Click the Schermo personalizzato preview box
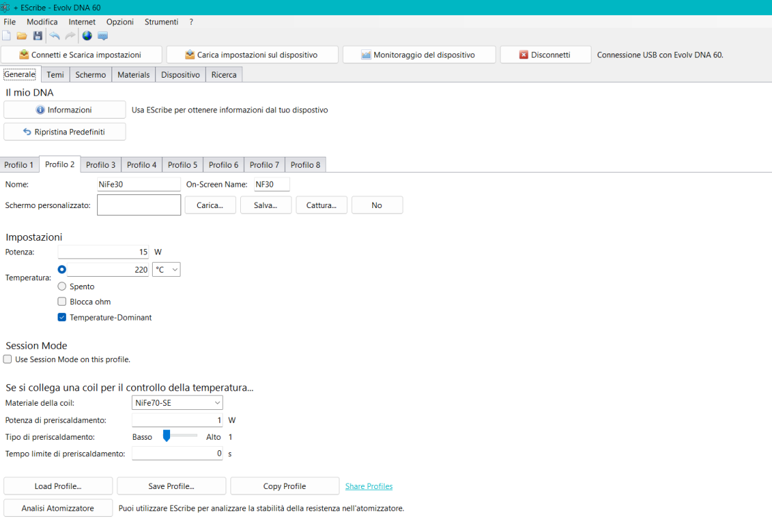Viewport: 772px width, 532px height. click(x=139, y=205)
